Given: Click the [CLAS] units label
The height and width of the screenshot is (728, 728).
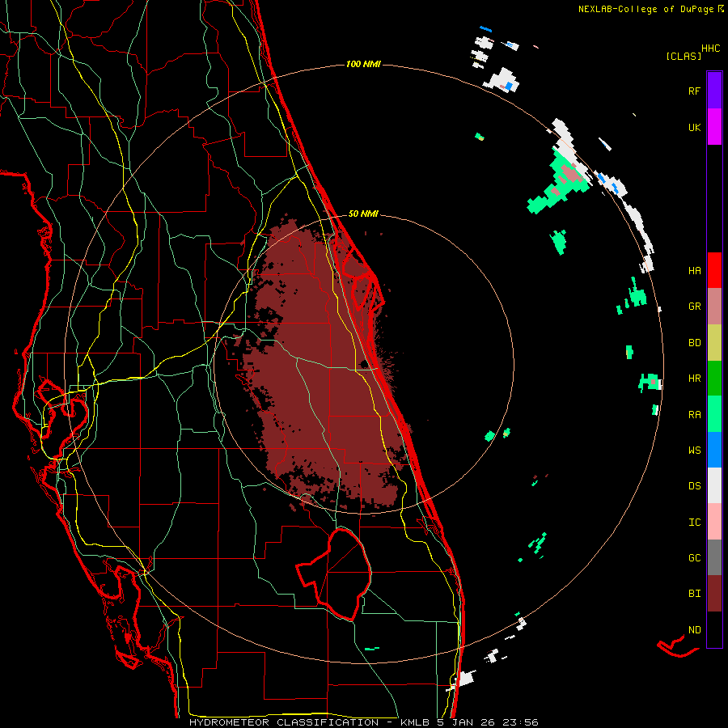Looking at the screenshot, I should (684, 57).
